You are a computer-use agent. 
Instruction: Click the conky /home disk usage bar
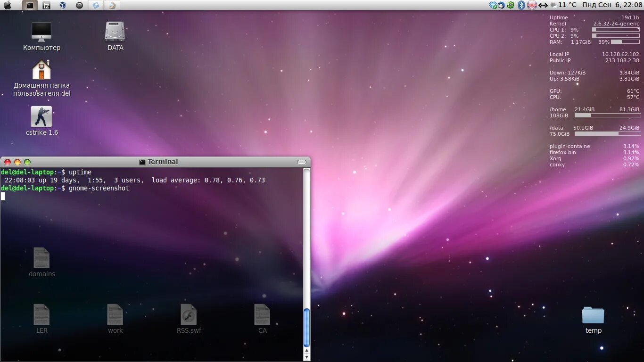pos(608,115)
